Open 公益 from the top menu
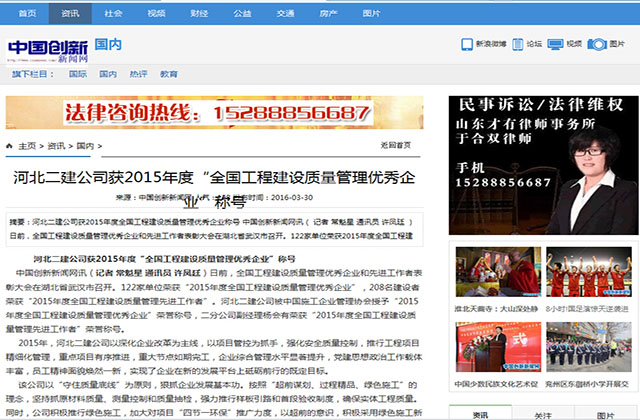Viewport: 640px width, 420px height. click(242, 13)
